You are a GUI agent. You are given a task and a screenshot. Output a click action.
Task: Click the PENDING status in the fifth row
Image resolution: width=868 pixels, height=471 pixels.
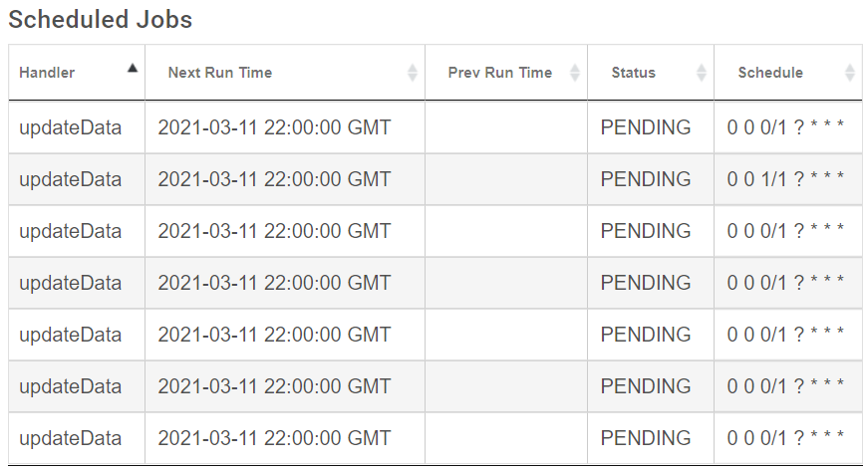646,335
